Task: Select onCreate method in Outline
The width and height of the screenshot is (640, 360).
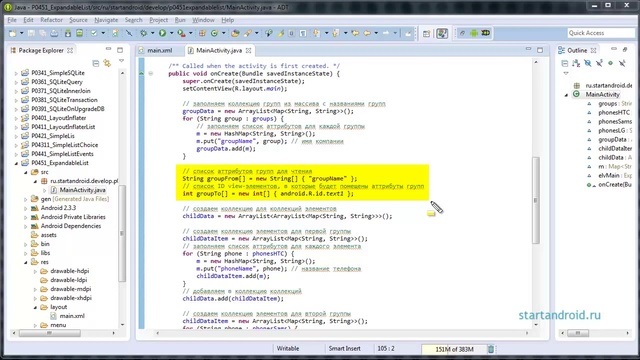Action: click(x=614, y=184)
